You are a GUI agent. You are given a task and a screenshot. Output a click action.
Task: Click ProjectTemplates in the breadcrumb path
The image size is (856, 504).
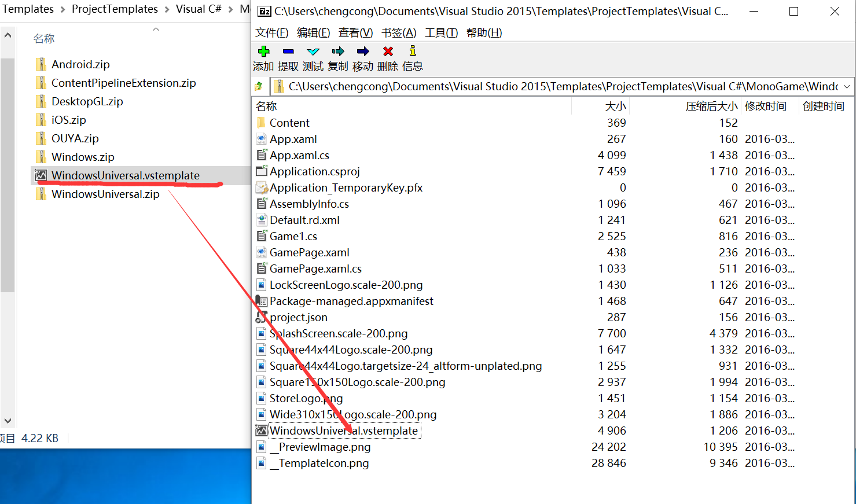coord(115,9)
